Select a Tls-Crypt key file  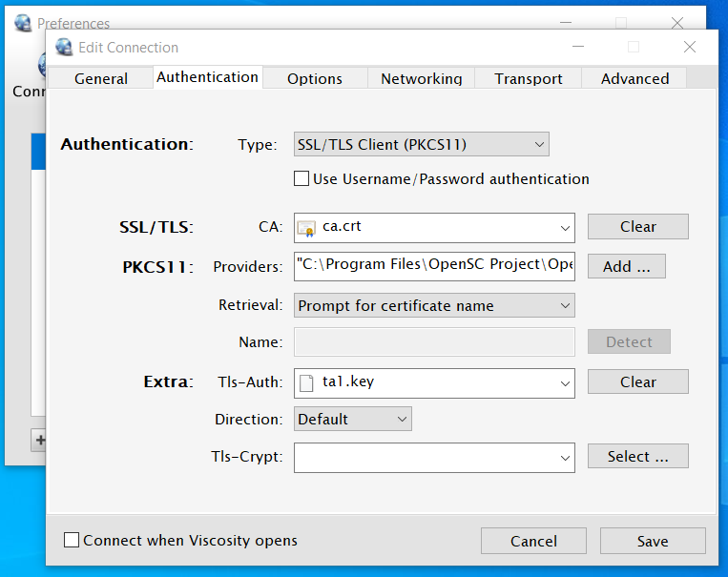[638, 456]
